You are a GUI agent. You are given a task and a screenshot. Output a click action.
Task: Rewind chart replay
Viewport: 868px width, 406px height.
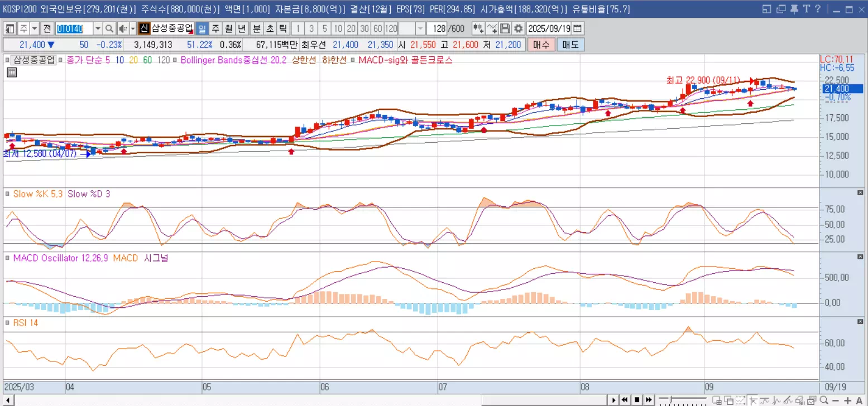[625, 400]
